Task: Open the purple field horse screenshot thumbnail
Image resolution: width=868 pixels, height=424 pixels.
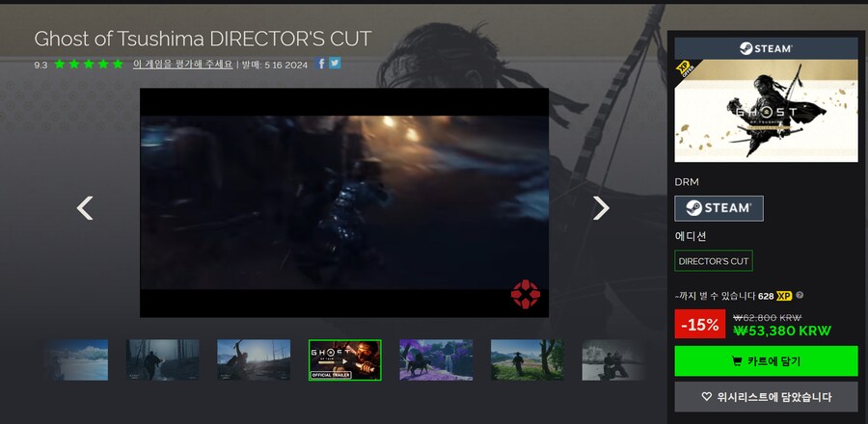Action: click(436, 359)
